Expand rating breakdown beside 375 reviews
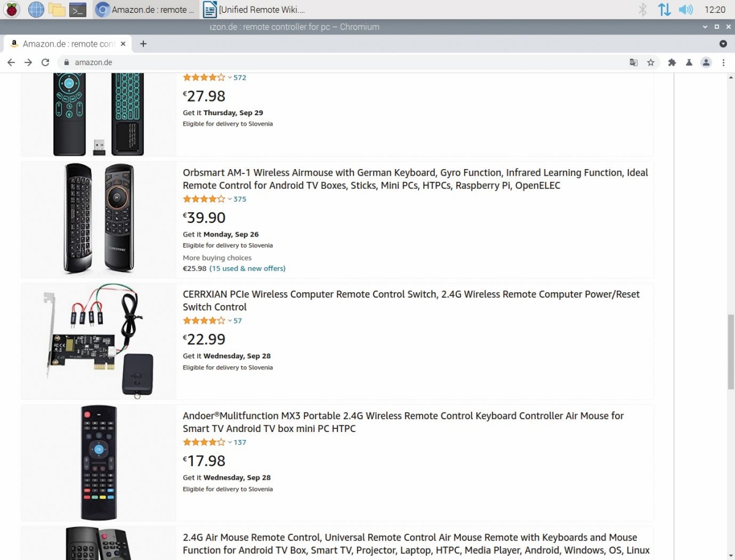The image size is (735, 560). (230, 199)
